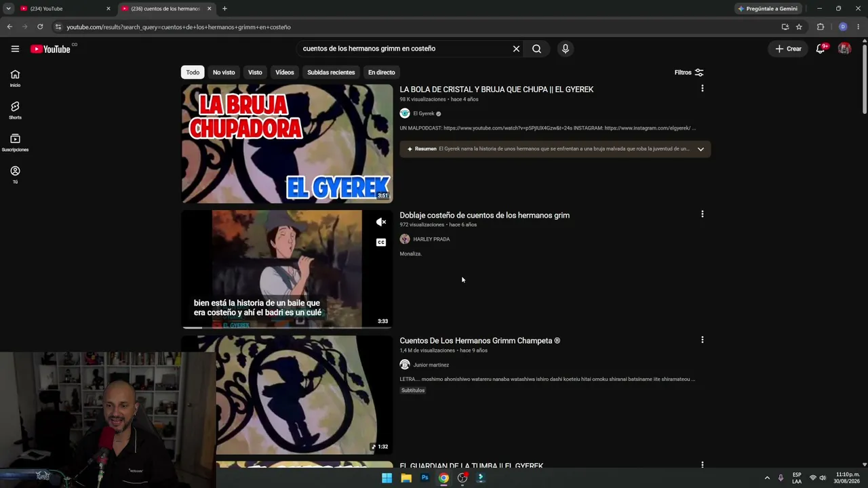Unmute the Doblaje costeño video preview
The width and height of the screenshot is (868, 488).
381,222
